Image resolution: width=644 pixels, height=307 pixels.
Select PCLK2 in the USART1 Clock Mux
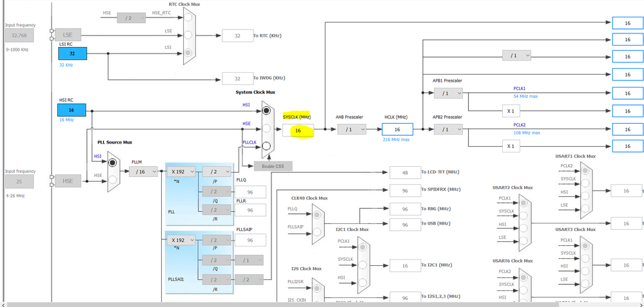pos(585,171)
